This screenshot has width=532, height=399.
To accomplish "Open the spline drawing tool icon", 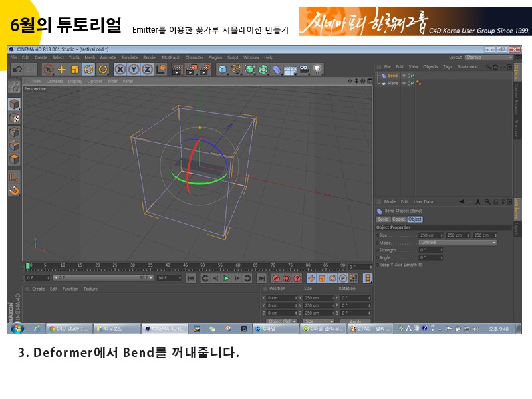I will [x=236, y=70].
